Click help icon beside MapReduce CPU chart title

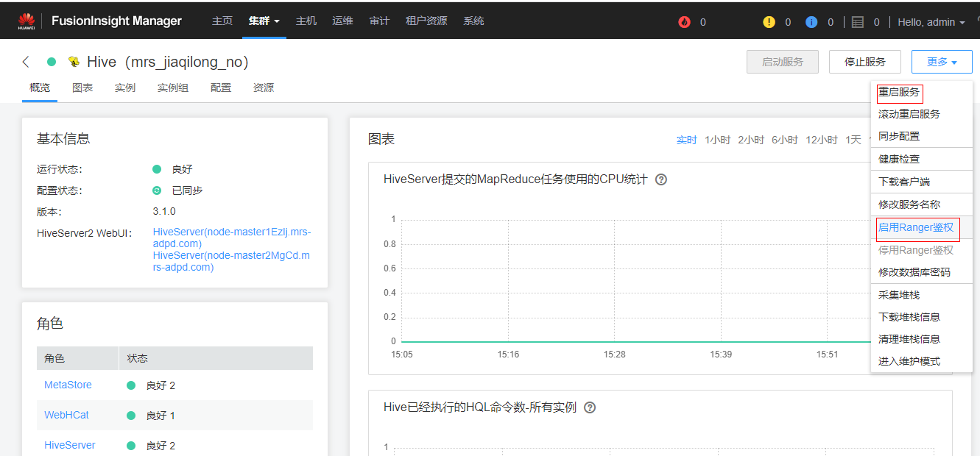click(661, 179)
